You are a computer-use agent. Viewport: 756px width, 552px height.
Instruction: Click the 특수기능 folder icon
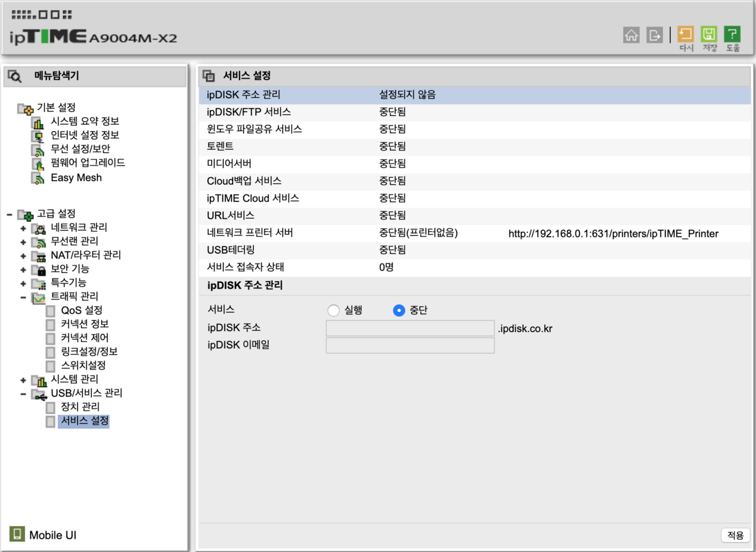click(39, 283)
